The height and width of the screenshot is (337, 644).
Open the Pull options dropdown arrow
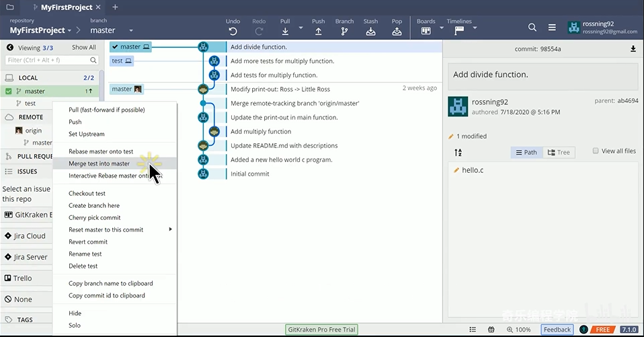300,28
